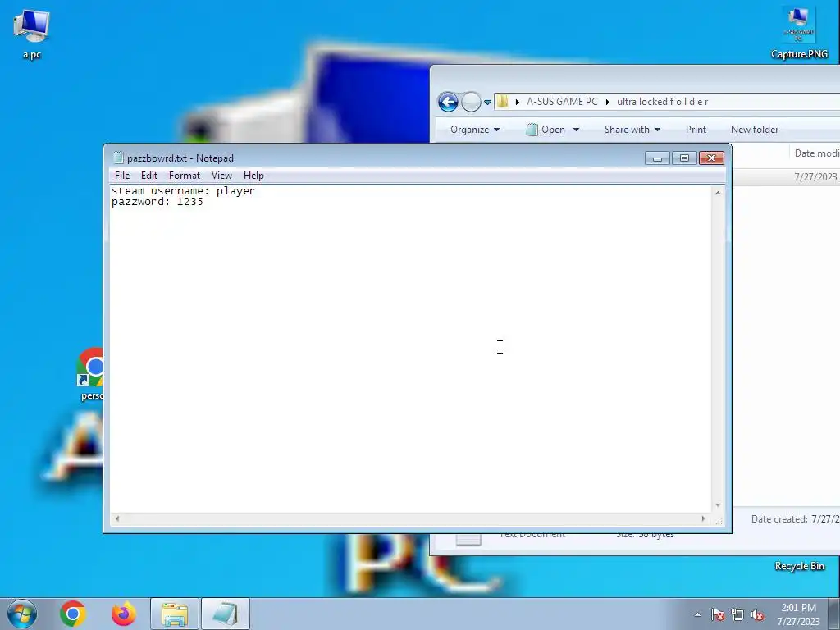Viewport: 840px width, 630px height.
Task: Click the folder icon in Explorer address bar
Action: (503, 101)
